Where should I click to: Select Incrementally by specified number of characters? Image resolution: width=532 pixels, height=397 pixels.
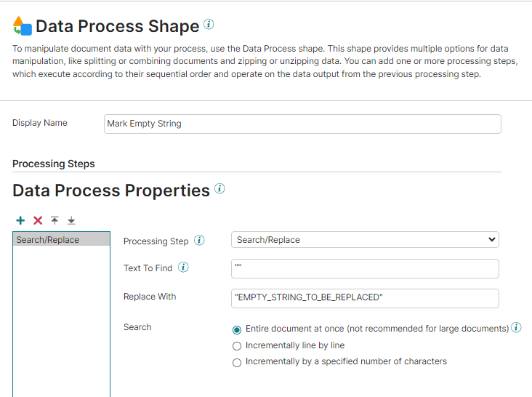click(237, 362)
